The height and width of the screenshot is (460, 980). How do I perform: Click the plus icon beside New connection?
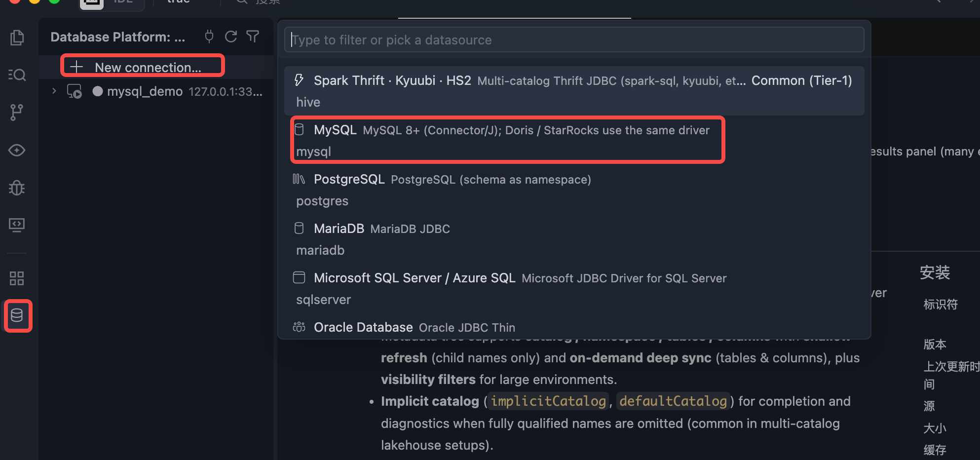76,67
